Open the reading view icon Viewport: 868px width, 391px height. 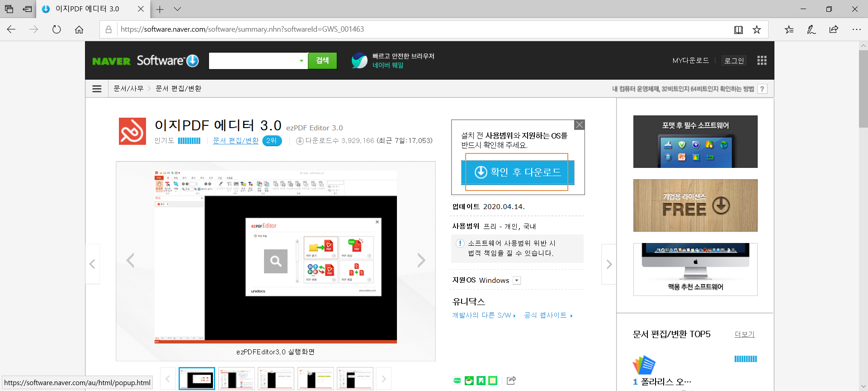[x=738, y=29]
